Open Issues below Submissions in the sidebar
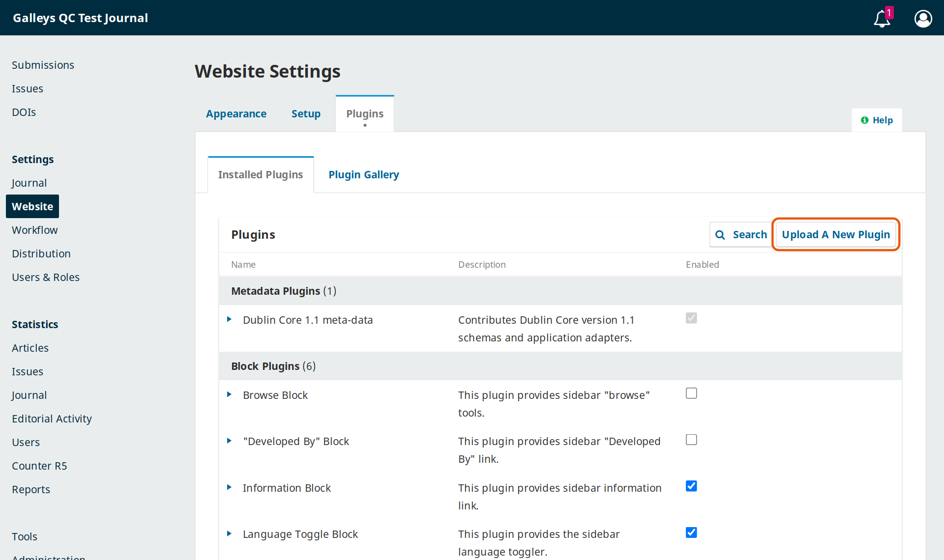This screenshot has height=560, width=944. (28, 88)
